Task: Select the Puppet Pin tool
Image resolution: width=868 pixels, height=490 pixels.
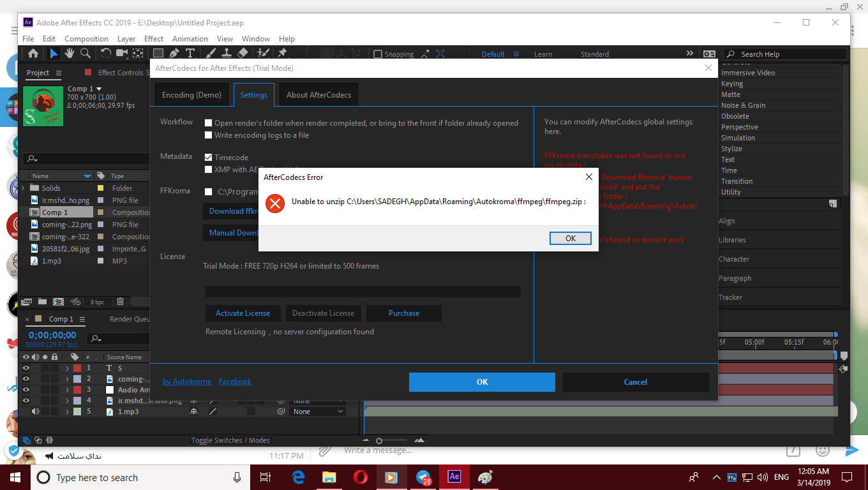Action: (x=282, y=54)
